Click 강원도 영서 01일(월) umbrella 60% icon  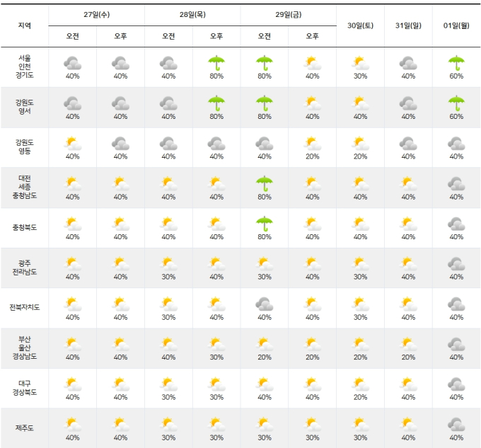click(456, 103)
